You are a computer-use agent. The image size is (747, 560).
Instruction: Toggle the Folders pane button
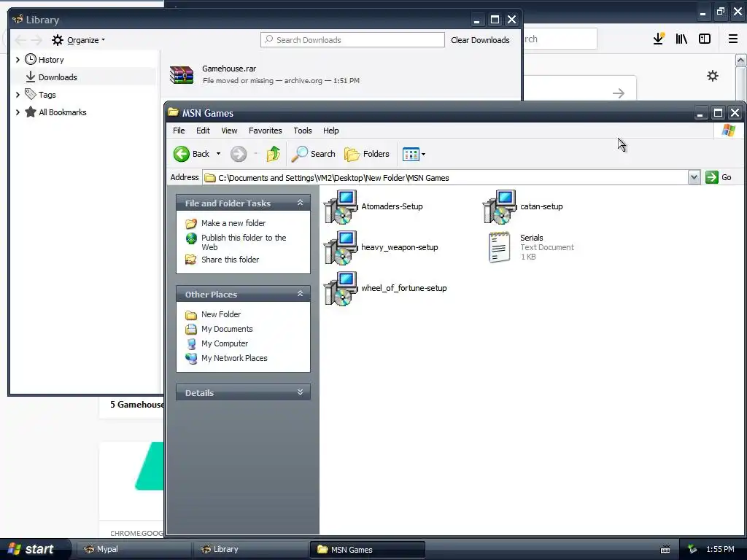tap(367, 154)
